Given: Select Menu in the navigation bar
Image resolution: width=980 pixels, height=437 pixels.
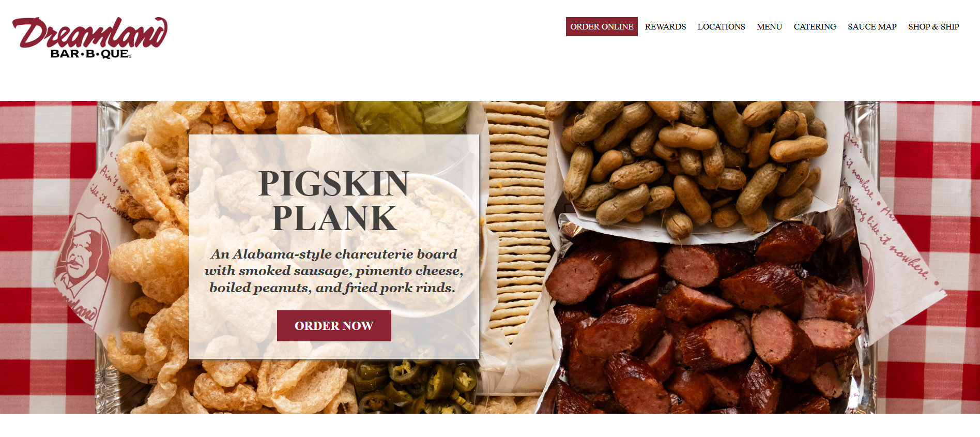Looking at the screenshot, I should point(769,26).
